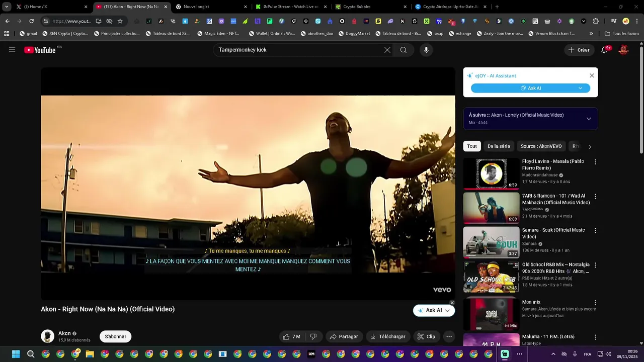Open the Tous les favoris bookmarks folder

[621, 34]
